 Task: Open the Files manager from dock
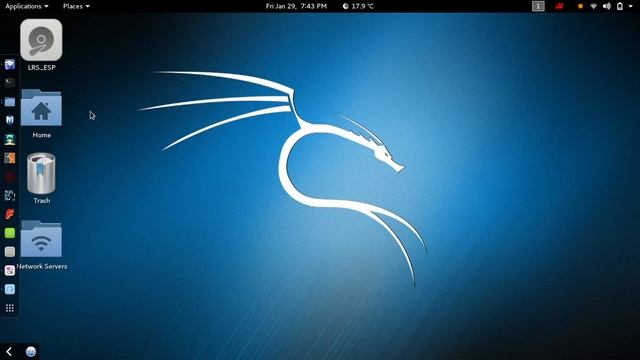10,102
